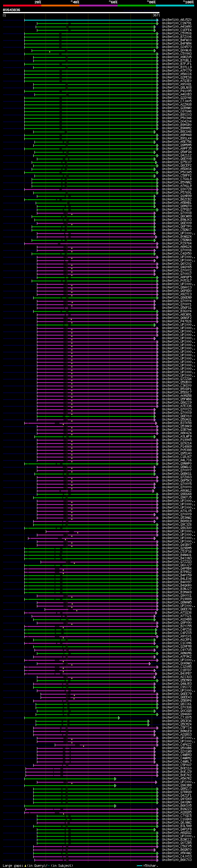Image resolution: width=197 pixels, height=868 pixels.
Task: Select hit label UniRef100_B7ZX06
Action: [177, 37]
